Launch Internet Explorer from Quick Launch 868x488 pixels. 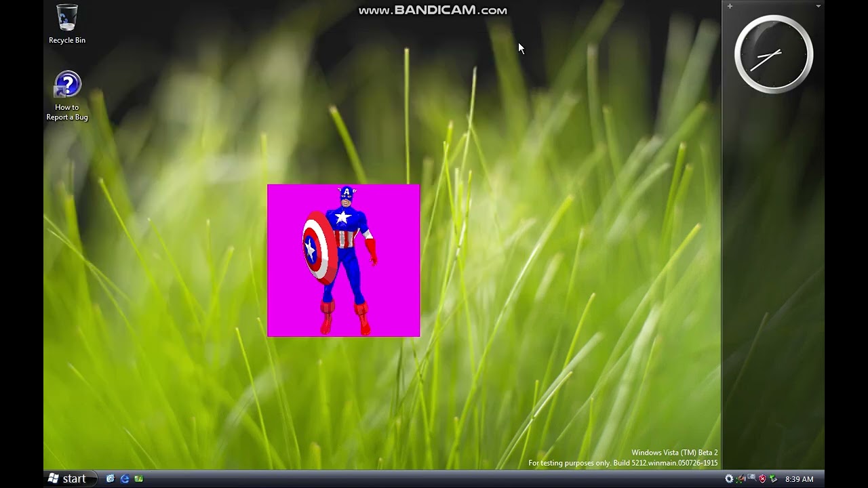[125, 479]
